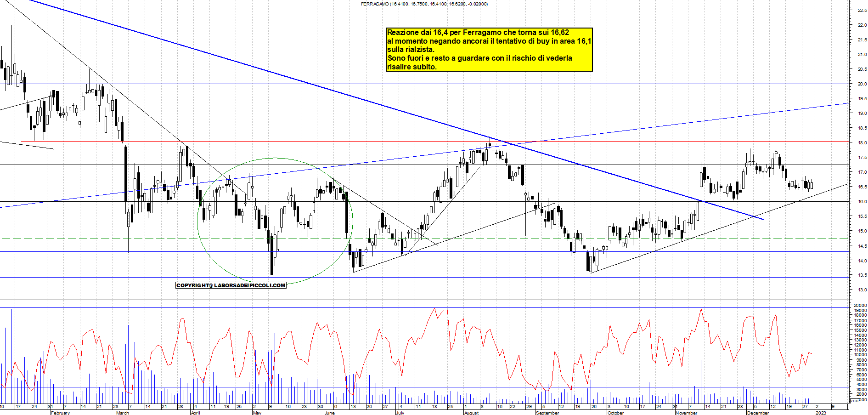This screenshot has width=868, height=415.
Task: Click the 8000 volume axis label
Action: [861, 365]
